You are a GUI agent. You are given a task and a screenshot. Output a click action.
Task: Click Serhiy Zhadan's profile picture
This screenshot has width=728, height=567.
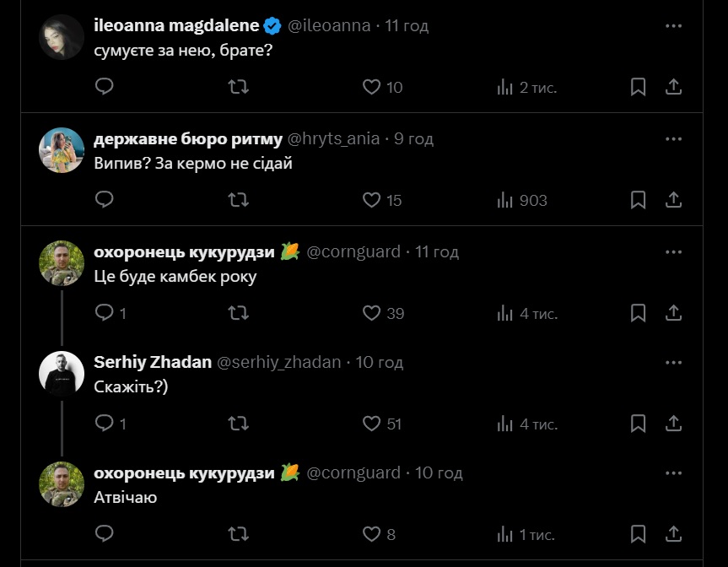click(x=62, y=372)
